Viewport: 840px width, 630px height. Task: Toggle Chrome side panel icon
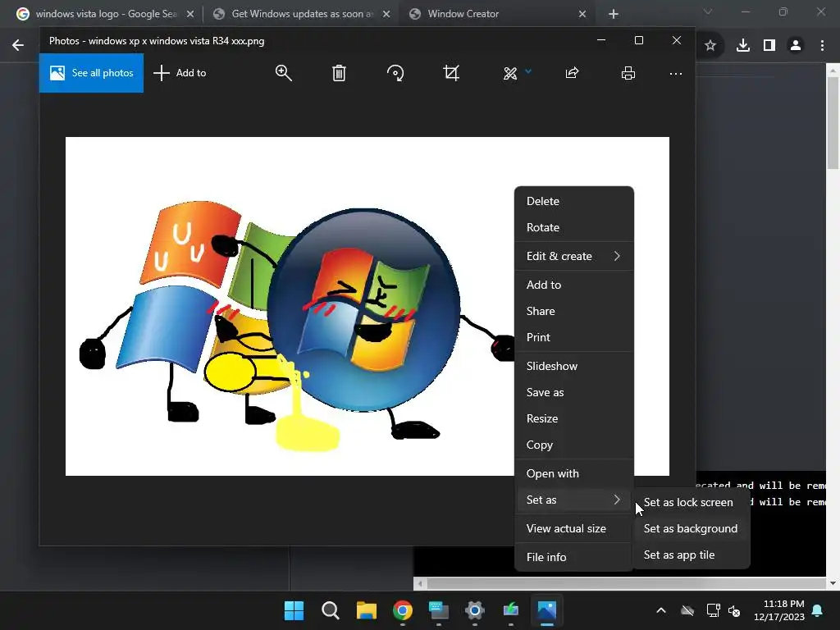tap(769, 46)
